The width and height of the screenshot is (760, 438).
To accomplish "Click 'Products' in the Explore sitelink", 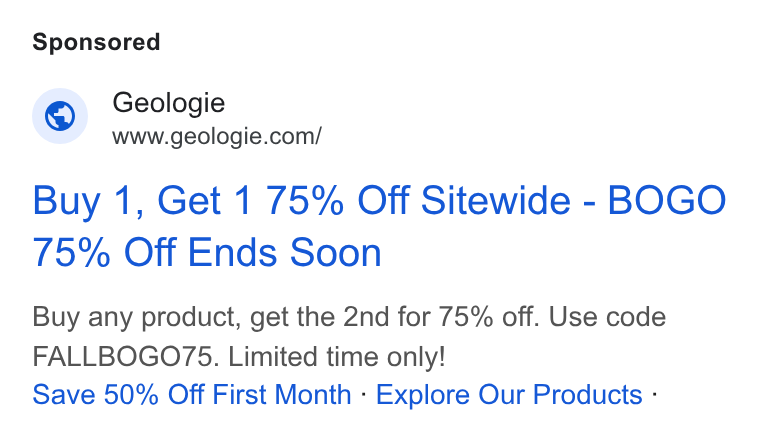I will pos(587,394).
